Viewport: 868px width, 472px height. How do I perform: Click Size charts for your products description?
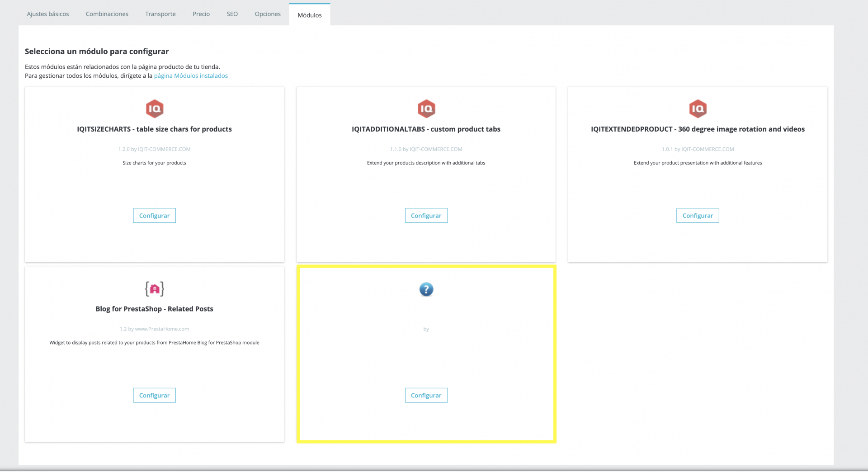155,163
